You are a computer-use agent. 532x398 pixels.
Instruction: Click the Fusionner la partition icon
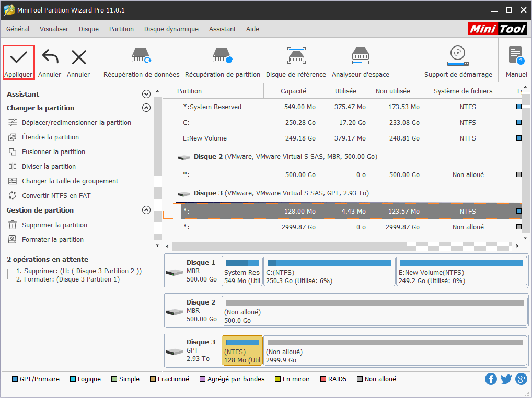[13, 151]
